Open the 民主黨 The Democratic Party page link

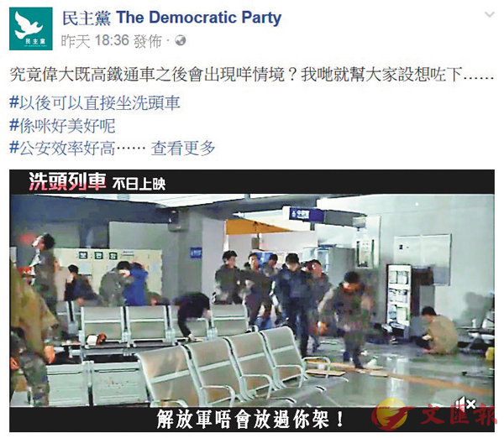(171, 18)
